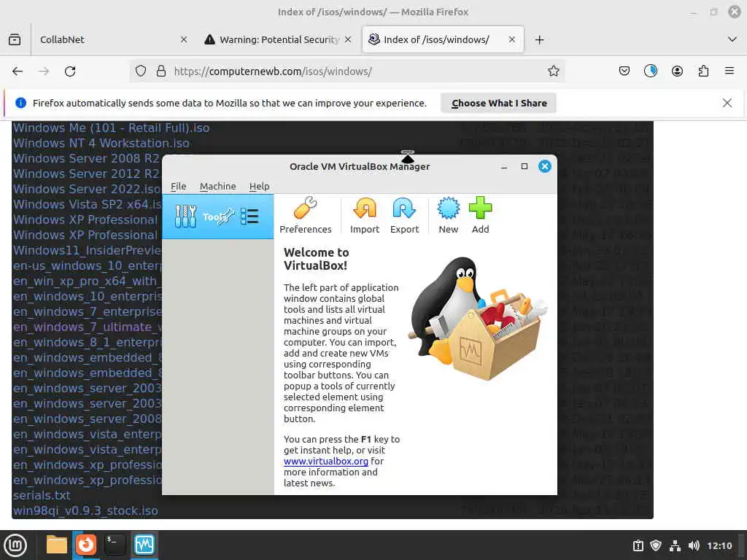The image size is (747, 560).
Task: Dismiss the Firefox data notification bar
Action: 727,103
